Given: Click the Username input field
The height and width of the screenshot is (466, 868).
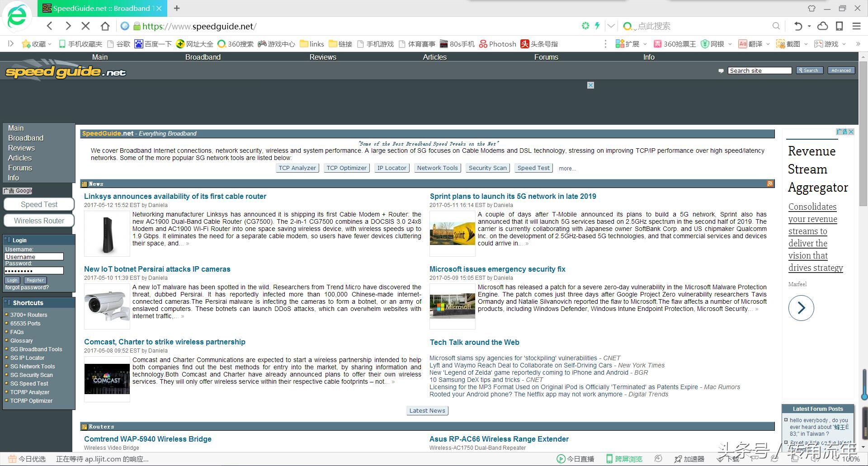Looking at the screenshot, I should (34, 257).
